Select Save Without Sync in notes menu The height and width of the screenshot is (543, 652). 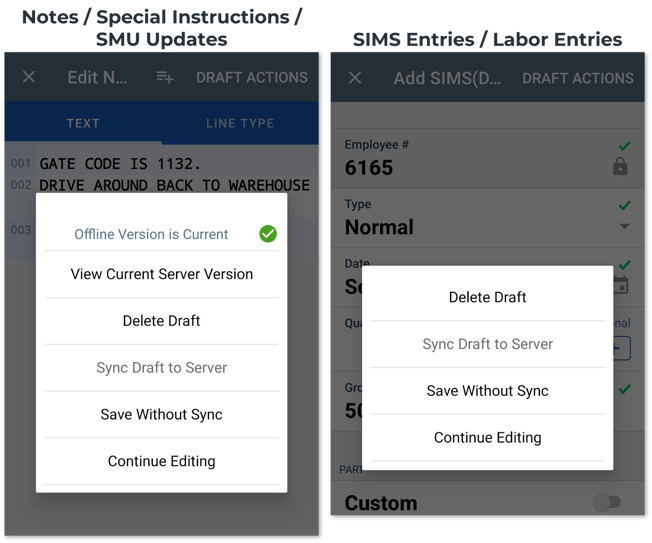(162, 414)
